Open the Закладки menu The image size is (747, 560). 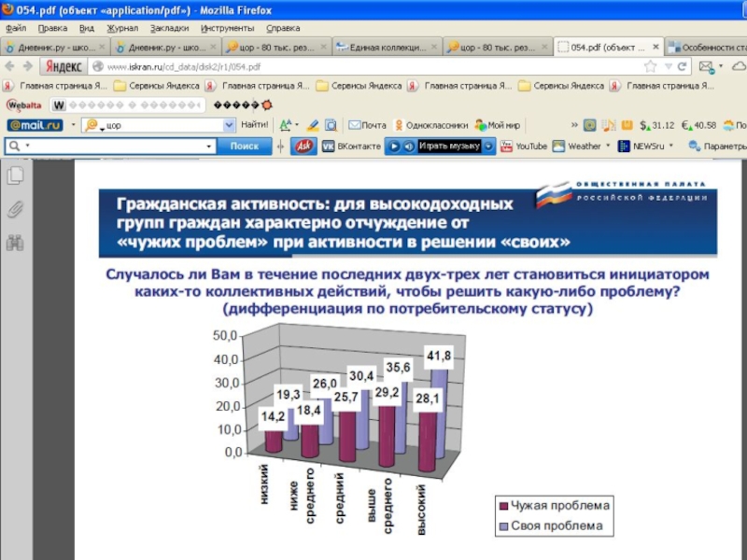[169, 28]
